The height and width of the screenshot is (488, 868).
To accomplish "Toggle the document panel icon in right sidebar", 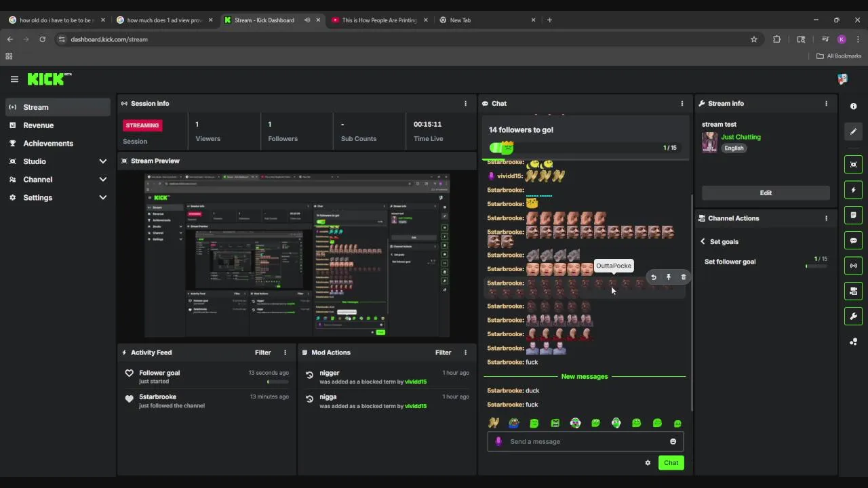I will pyautogui.click(x=853, y=215).
